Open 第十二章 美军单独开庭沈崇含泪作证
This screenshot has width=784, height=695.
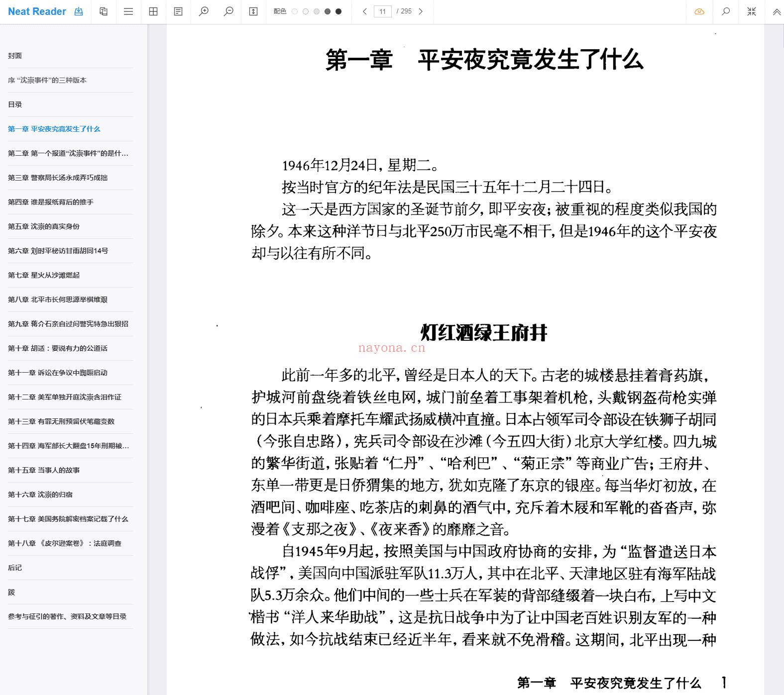[x=71, y=397]
